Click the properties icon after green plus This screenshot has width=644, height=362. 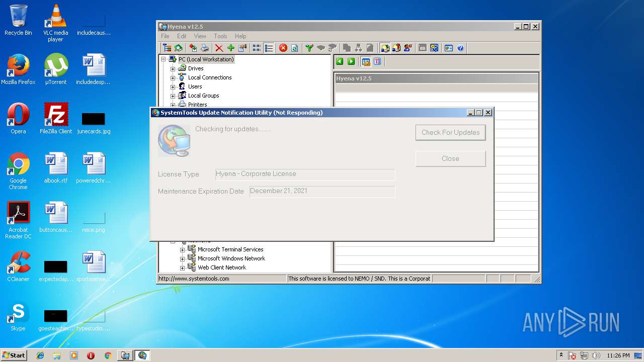(243, 48)
